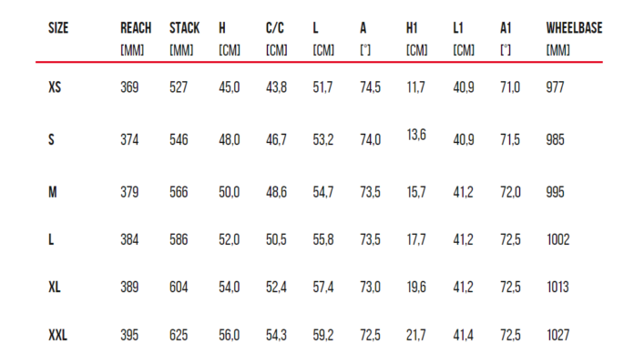Click the STACK column header
The width and height of the screenshot is (634, 364).
tap(184, 28)
